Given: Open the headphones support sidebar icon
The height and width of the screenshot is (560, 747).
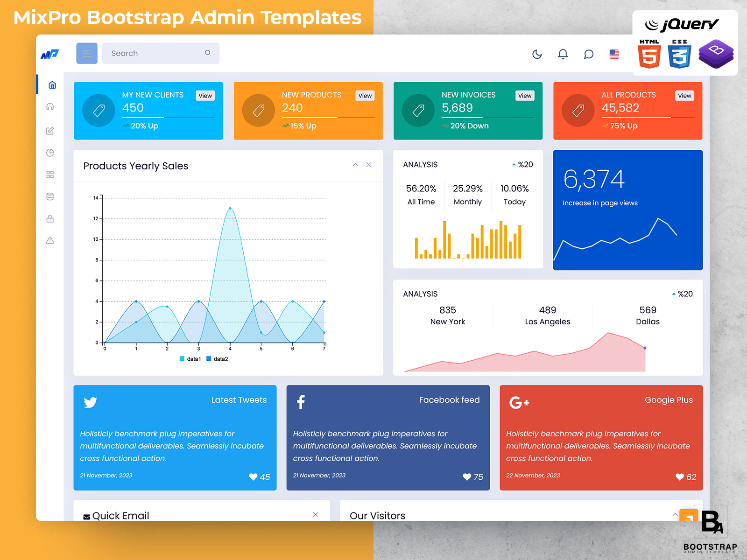Looking at the screenshot, I should 50,107.
